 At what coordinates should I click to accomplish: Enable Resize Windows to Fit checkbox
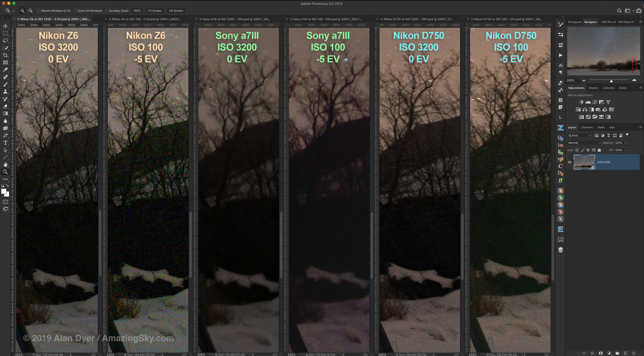coord(39,11)
